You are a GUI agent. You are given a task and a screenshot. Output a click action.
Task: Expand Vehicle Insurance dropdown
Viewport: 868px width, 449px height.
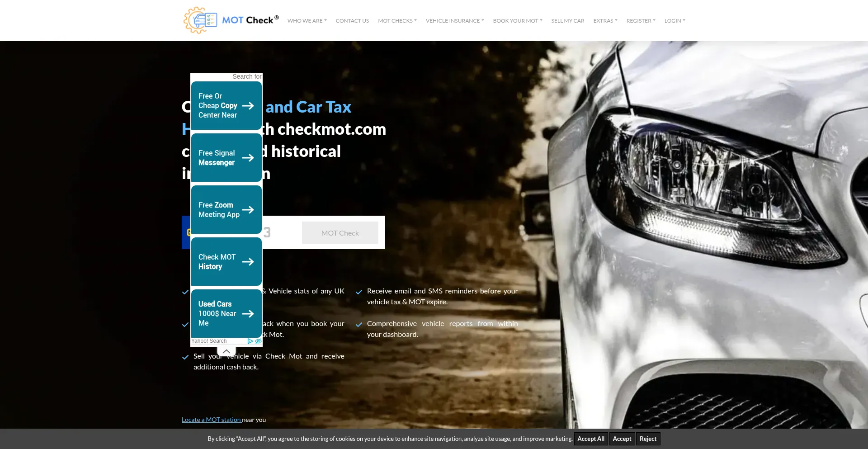tap(454, 21)
